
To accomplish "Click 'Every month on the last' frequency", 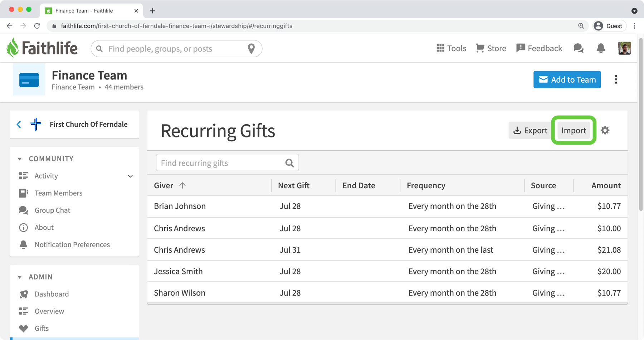I will tap(451, 250).
